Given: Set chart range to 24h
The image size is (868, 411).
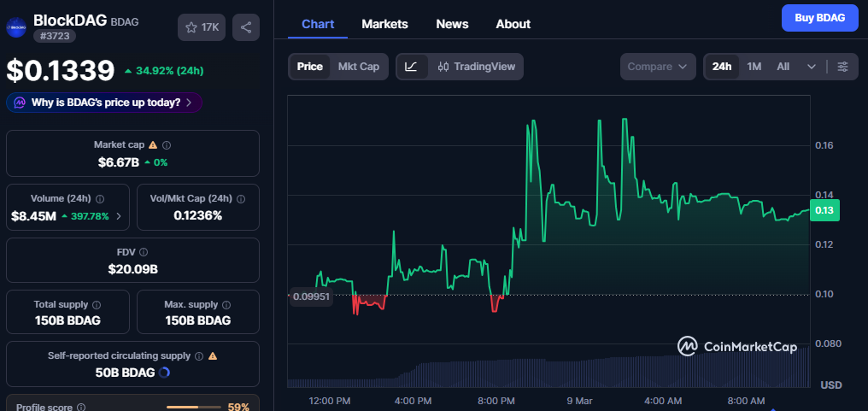Looking at the screenshot, I should tap(722, 67).
